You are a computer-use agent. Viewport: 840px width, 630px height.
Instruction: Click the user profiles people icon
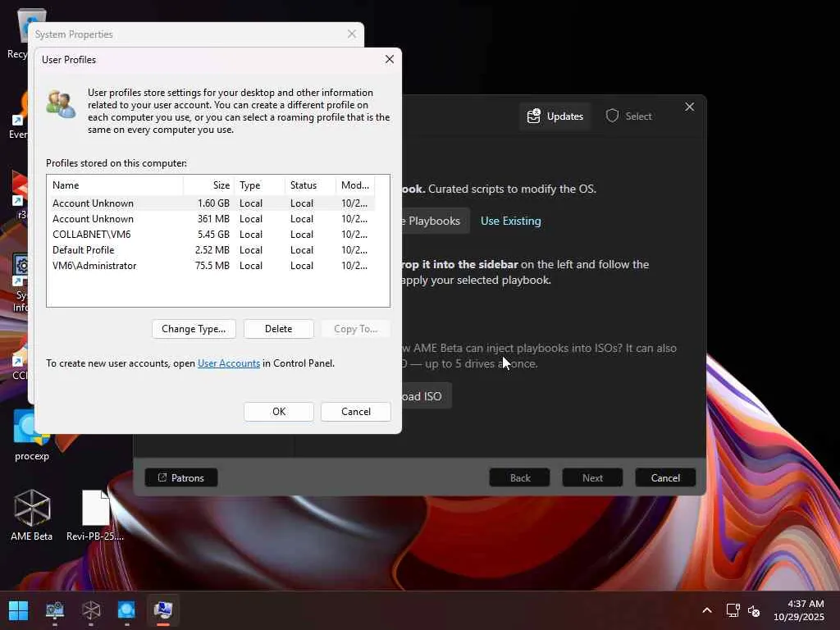(x=61, y=104)
